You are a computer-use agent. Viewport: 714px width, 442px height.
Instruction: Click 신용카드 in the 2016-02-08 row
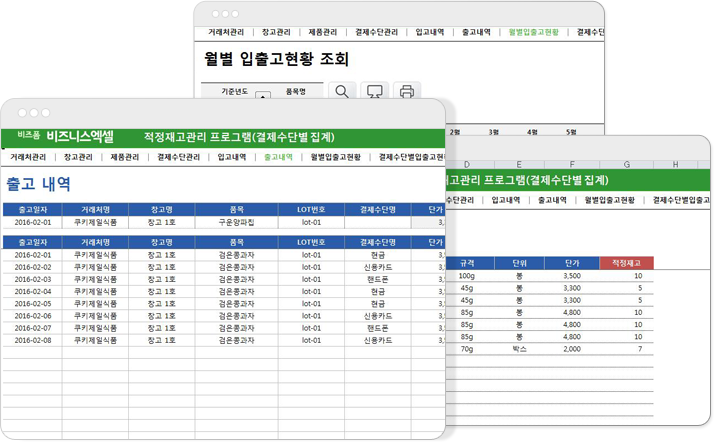pyautogui.click(x=378, y=340)
